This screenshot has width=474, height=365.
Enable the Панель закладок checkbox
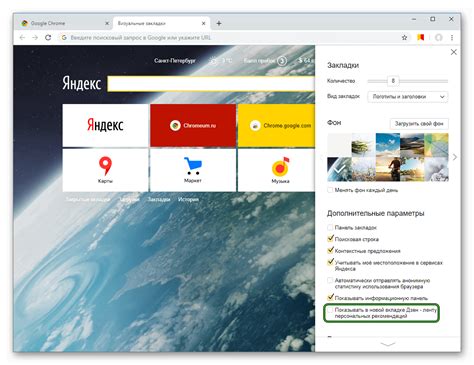[x=330, y=227]
